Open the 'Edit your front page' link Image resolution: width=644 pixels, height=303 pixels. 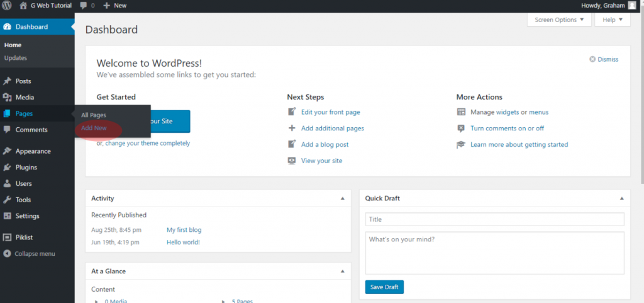point(330,112)
